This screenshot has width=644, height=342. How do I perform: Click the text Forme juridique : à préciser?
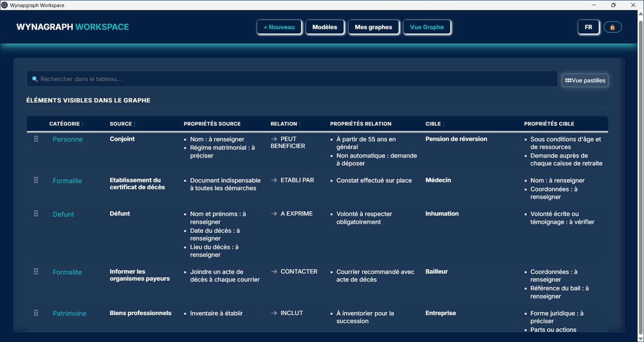[557, 317]
